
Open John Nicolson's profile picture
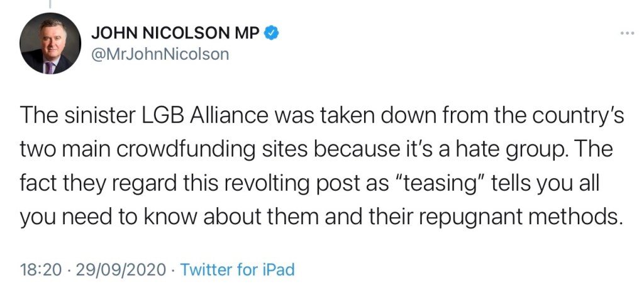click(51, 43)
